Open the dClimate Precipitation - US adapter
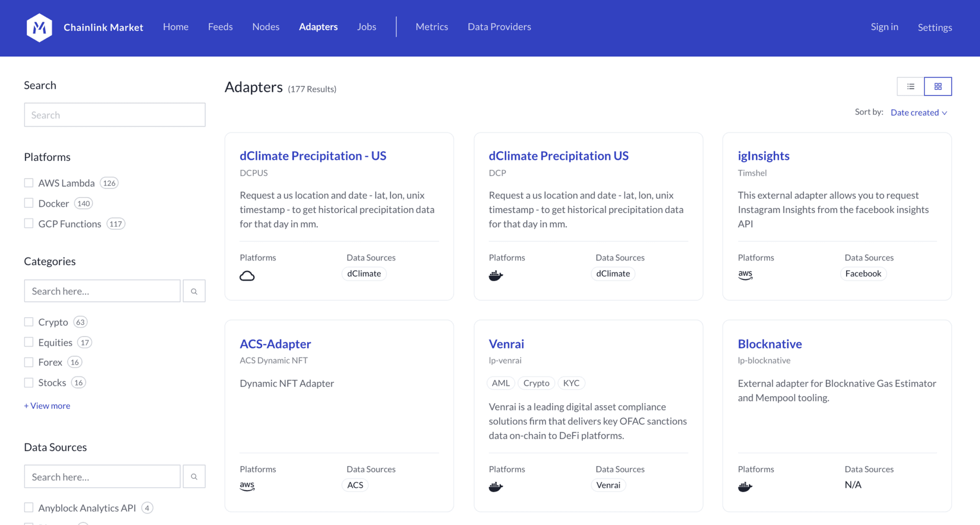The image size is (980, 525). [x=313, y=156]
